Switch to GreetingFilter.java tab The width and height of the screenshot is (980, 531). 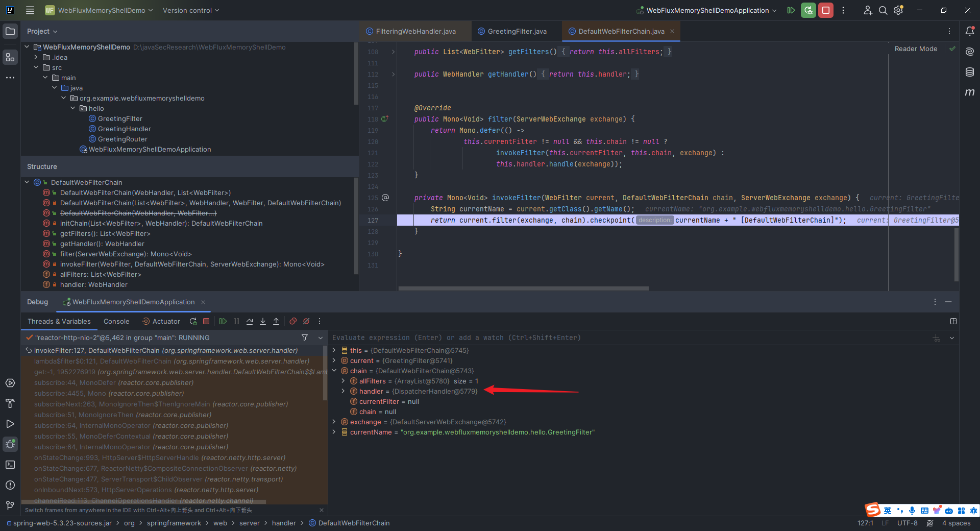click(512, 31)
